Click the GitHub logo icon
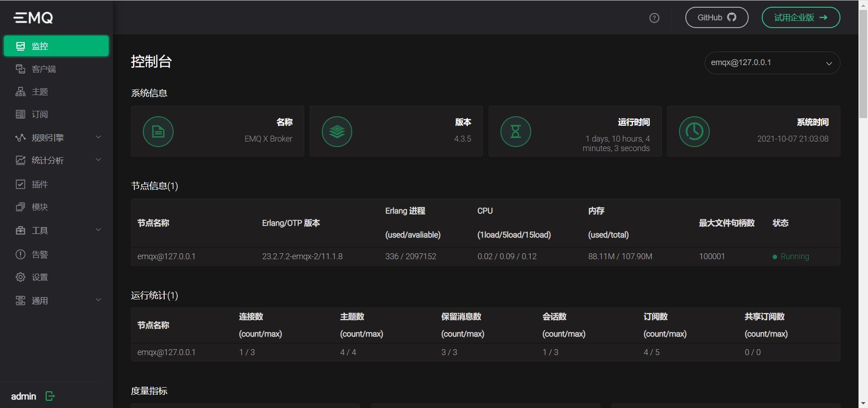 (x=733, y=17)
